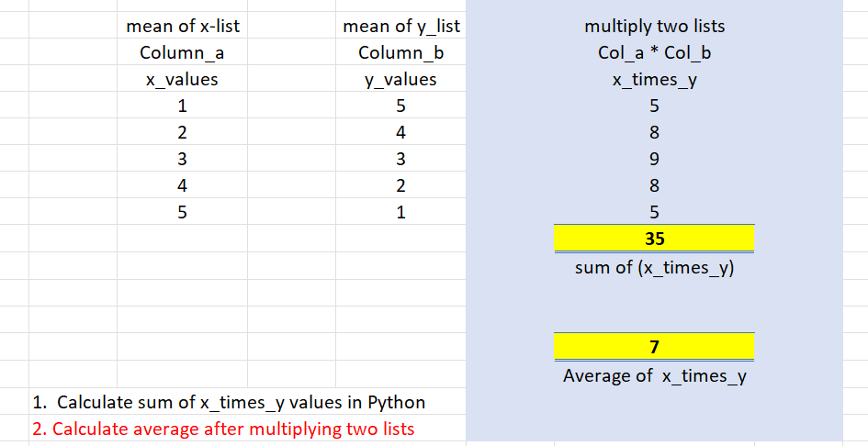Click the x_times_y result 5 beside x value 5
This screenshot has height=446, width=868.
pos(654,211)
